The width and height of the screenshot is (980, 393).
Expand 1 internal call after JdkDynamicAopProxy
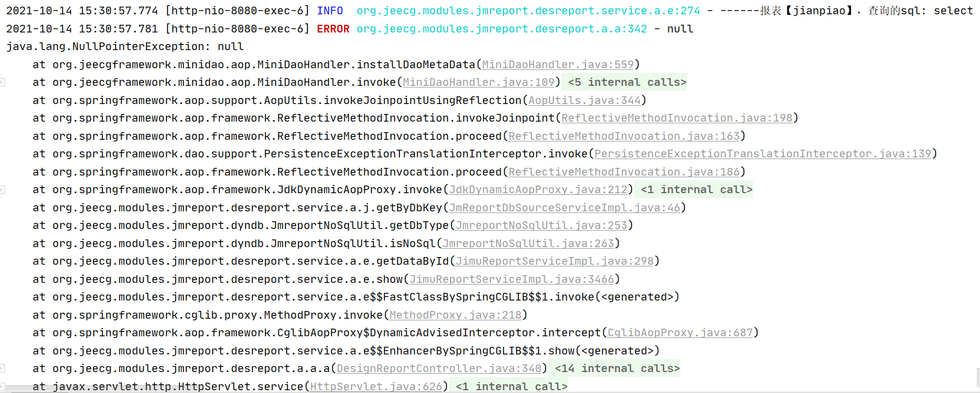pos(696,189)
